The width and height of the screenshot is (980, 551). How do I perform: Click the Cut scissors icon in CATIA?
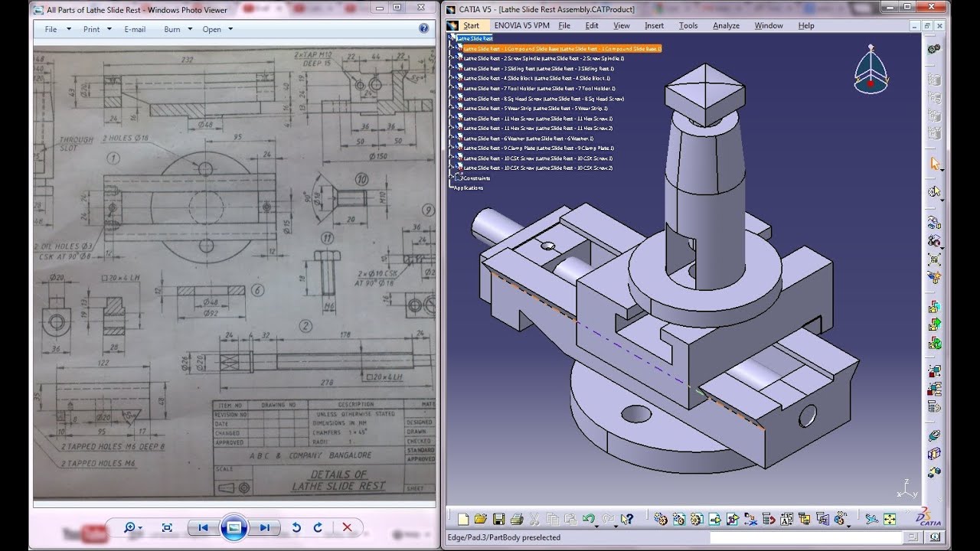pos(534,519)
